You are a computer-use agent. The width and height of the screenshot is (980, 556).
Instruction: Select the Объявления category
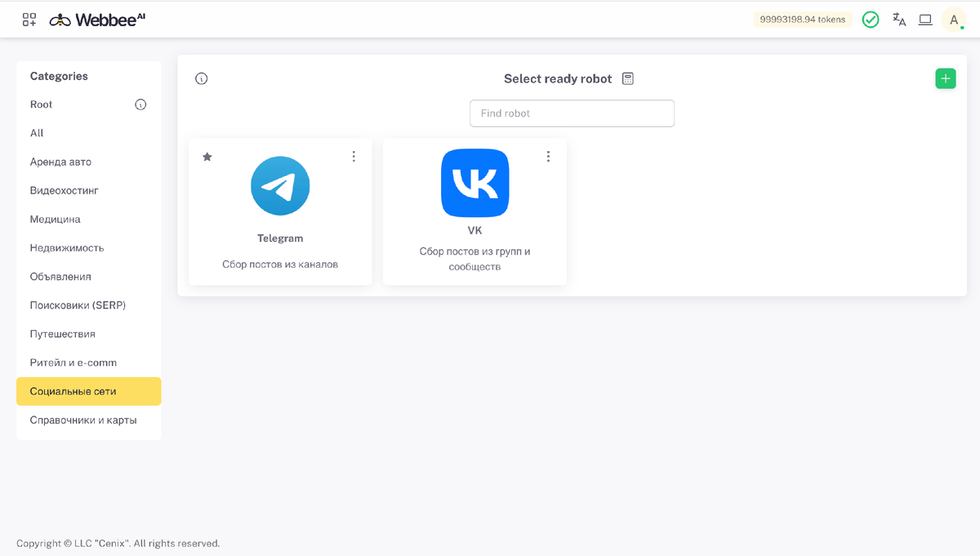[x=89, y=277]
